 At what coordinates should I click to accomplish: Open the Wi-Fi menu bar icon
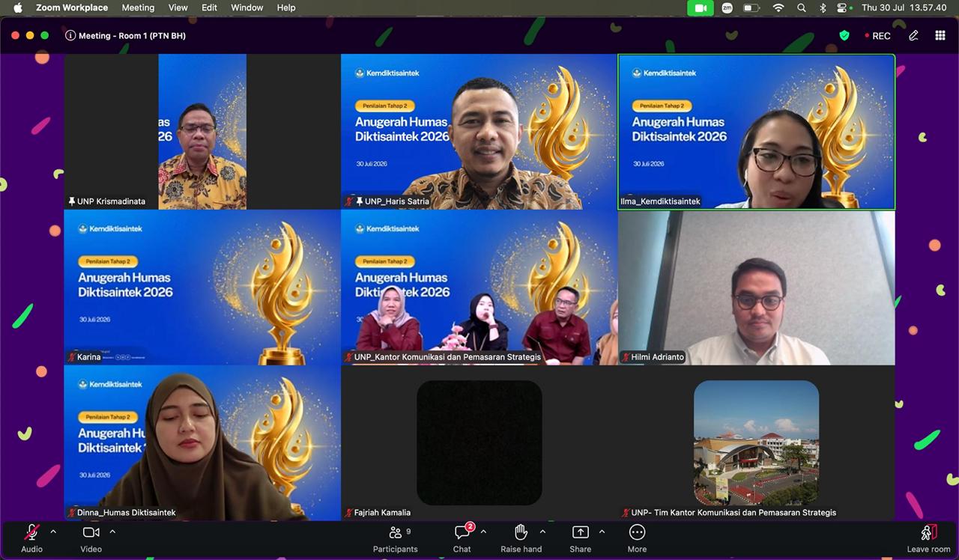(x=778, y=7)
